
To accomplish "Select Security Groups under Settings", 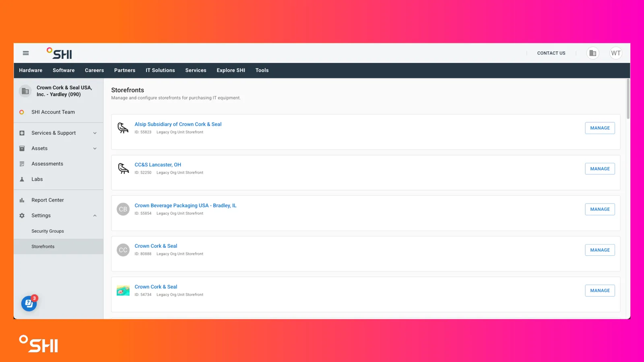I will (58, 231).
